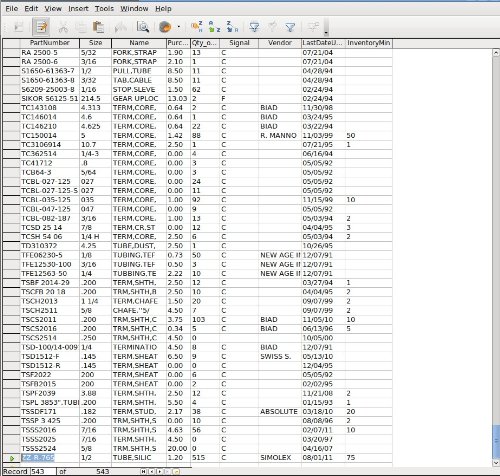This screenshot has height=476, width=500.
Task: Click vendor cell ABSOLUTE
Action: (x=279, y=412)
